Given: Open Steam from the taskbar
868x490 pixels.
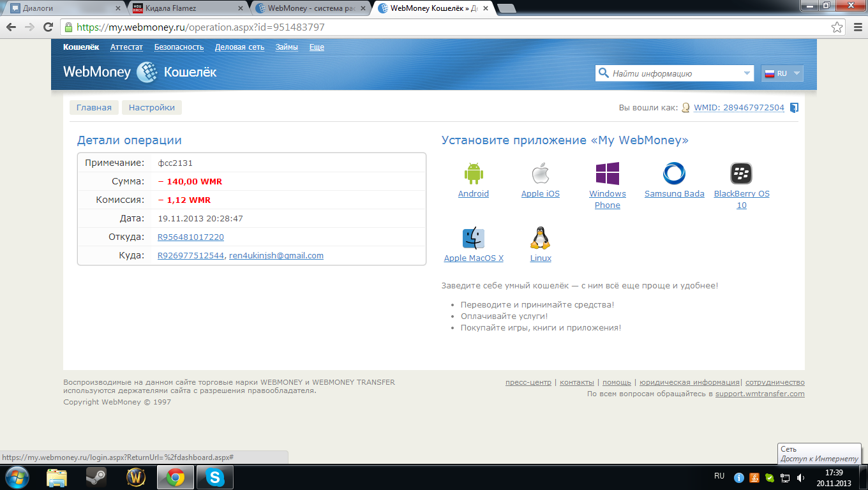Looking at the screenshot, I should click(96, 477).
